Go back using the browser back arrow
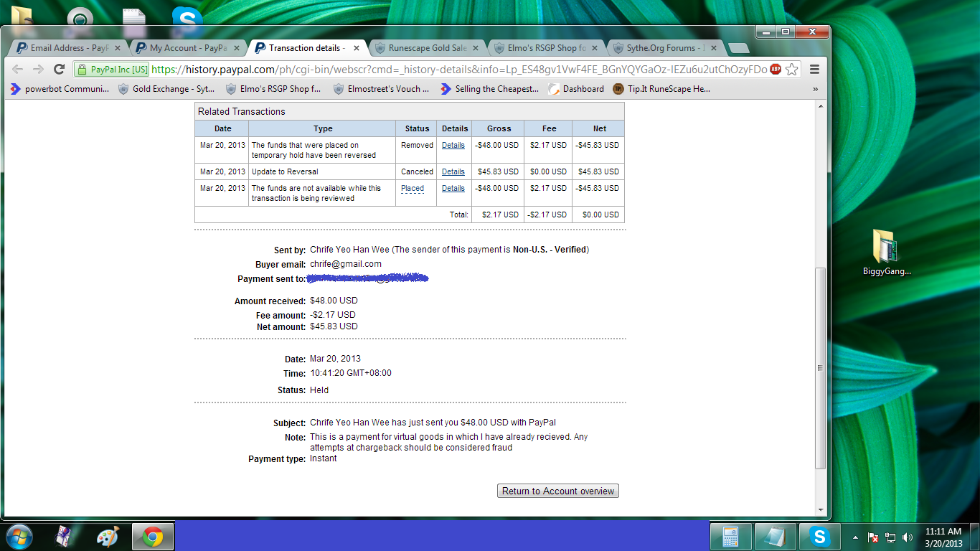980x551 pixels. (18, 69)
